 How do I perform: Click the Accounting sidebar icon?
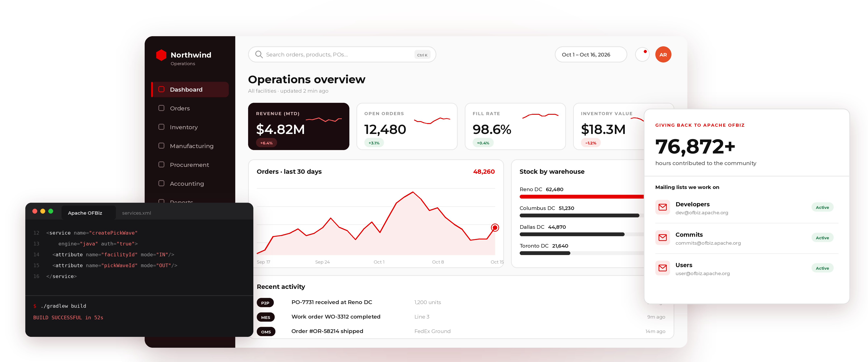[161, 183]
